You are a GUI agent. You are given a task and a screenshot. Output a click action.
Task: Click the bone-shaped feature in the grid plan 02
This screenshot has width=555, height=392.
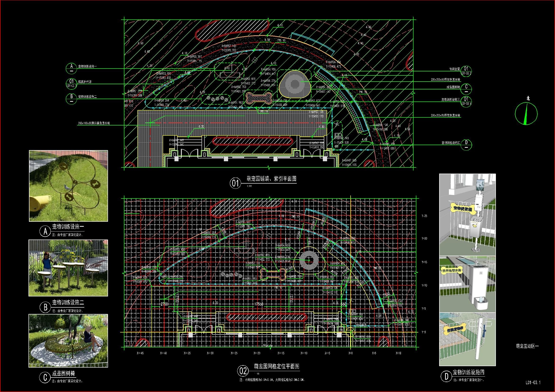[273, 275]
